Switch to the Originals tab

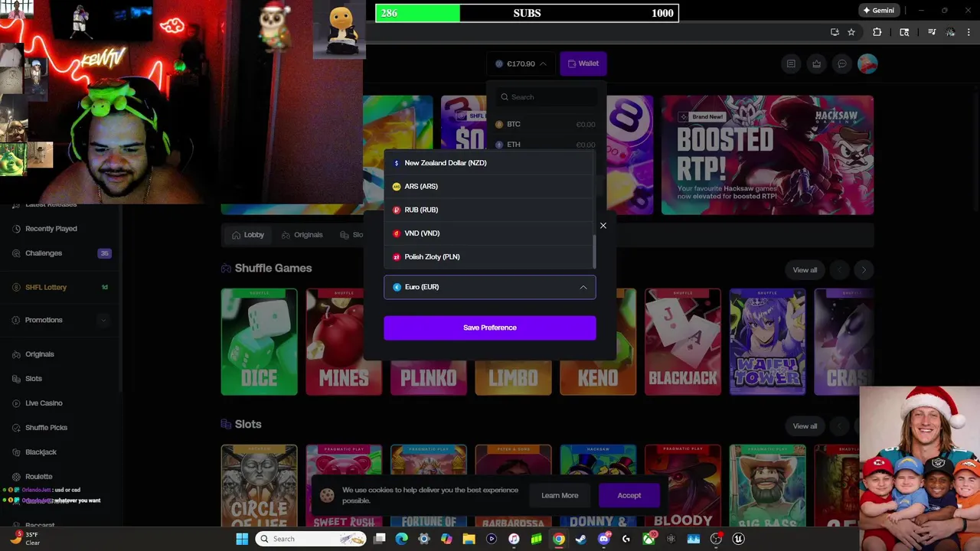click(302, 235)
